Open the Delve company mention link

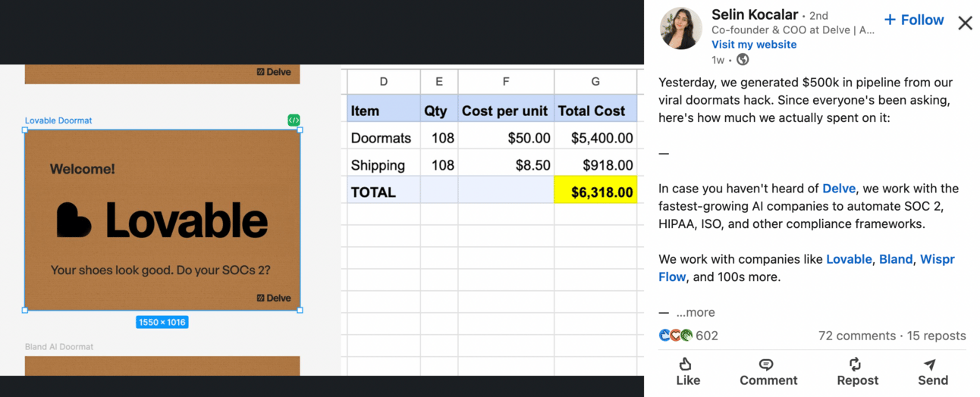pyautogui.click(x=839, y=189)
